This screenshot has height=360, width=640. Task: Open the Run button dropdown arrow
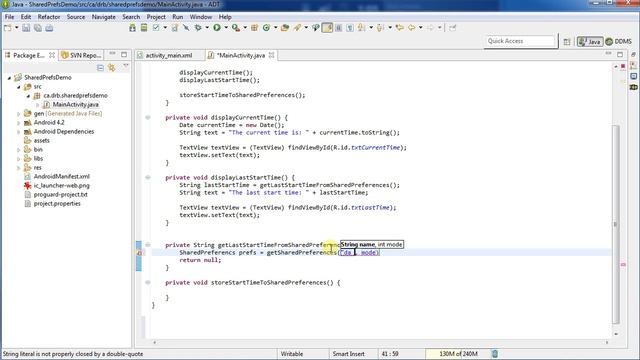226,28
